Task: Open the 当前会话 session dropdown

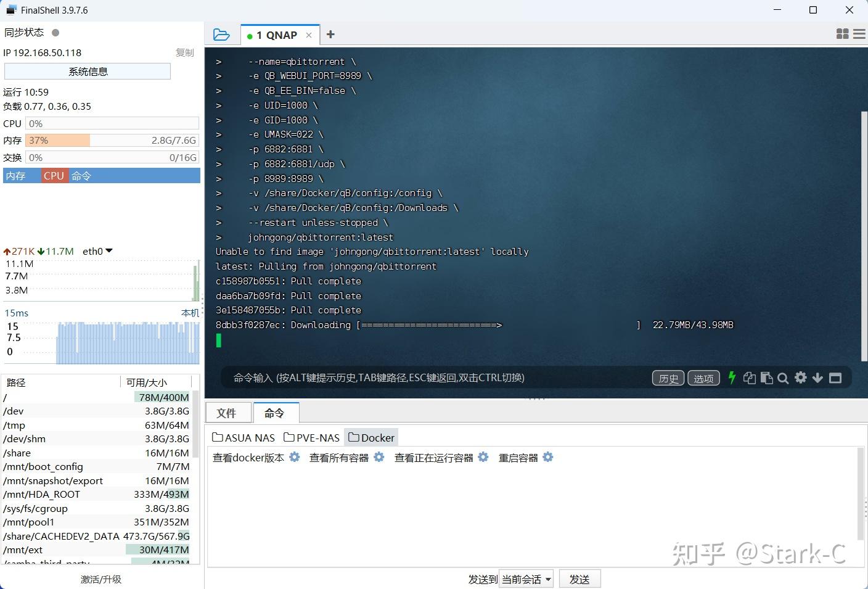Action: pyautogui.click(x=526, y=579)
